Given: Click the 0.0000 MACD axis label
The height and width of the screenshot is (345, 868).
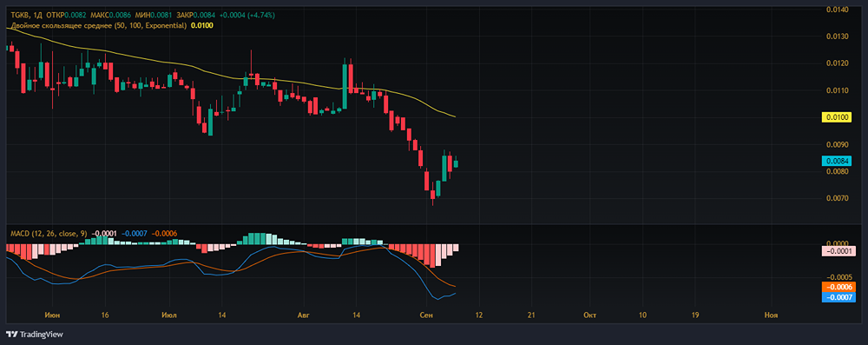Looking at the screenshot, I should tap(837, 243).
